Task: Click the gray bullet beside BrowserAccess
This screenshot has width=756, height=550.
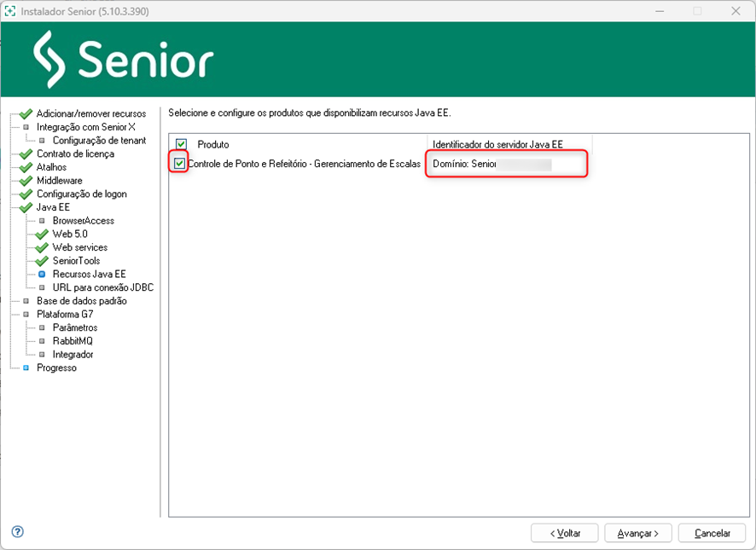Action: [x=42, y=221]
